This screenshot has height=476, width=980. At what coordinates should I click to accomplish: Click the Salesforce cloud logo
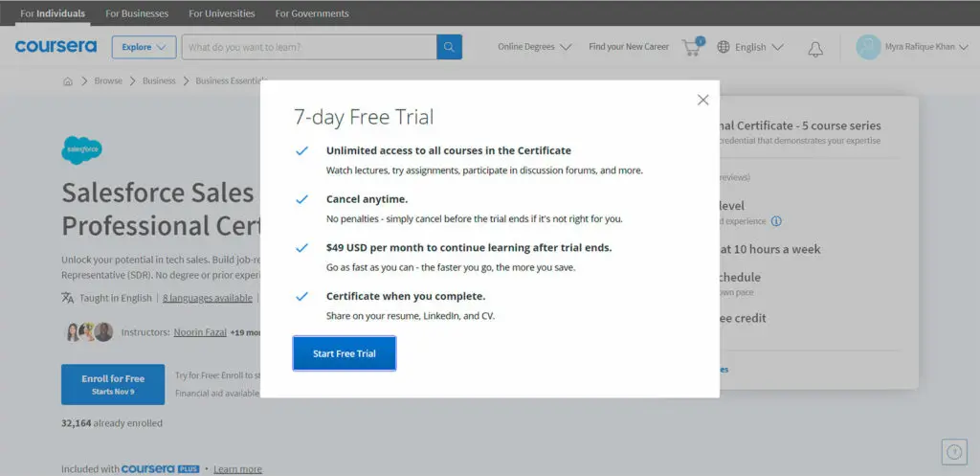82,150
